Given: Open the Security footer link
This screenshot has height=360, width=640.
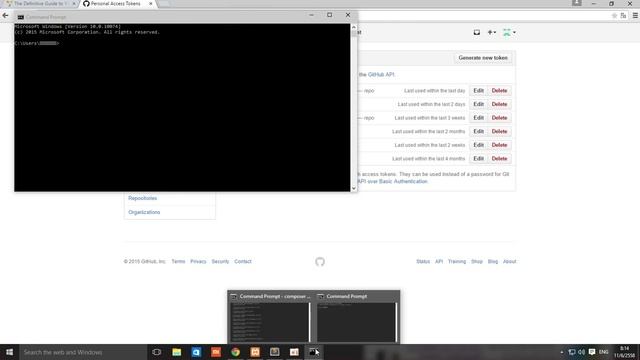Looking at the screenshot, I should point(220,261).
